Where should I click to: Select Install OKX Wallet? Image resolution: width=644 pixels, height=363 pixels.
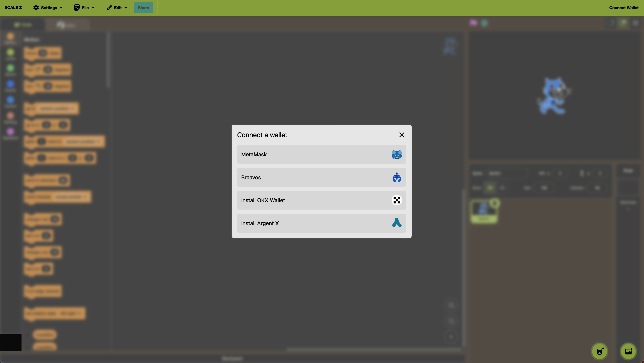(x=321, y=200)
